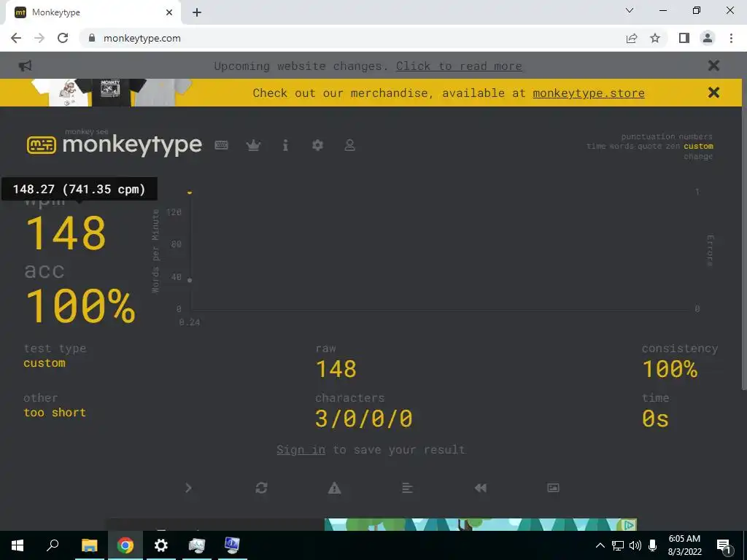Click the 'too short' label

pos(55,413)
